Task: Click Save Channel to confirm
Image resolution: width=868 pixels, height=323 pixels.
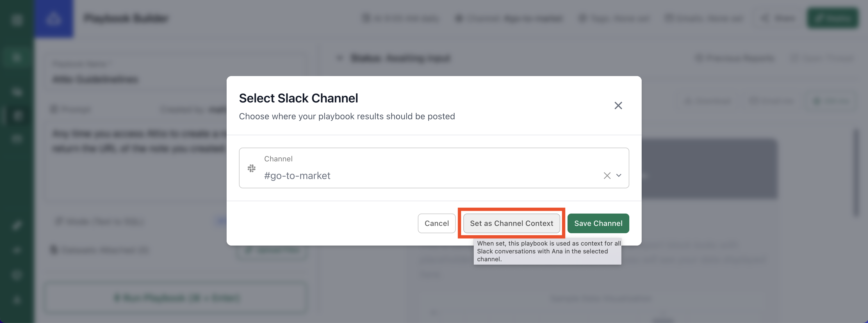Action: click(x=598, y=223)
